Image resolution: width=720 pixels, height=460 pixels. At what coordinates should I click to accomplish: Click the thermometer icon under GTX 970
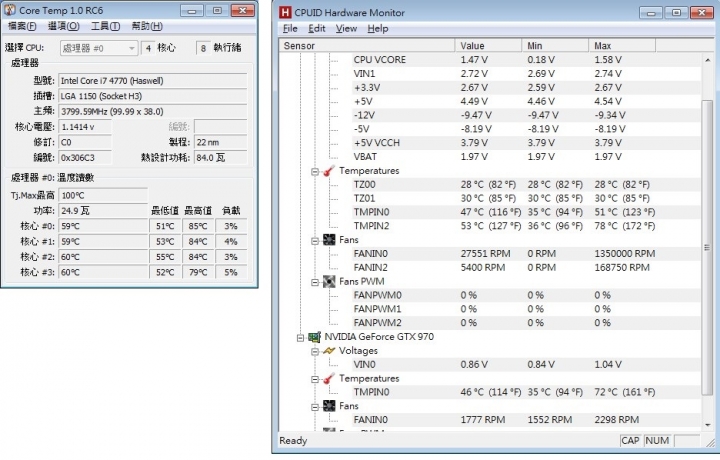329,379
